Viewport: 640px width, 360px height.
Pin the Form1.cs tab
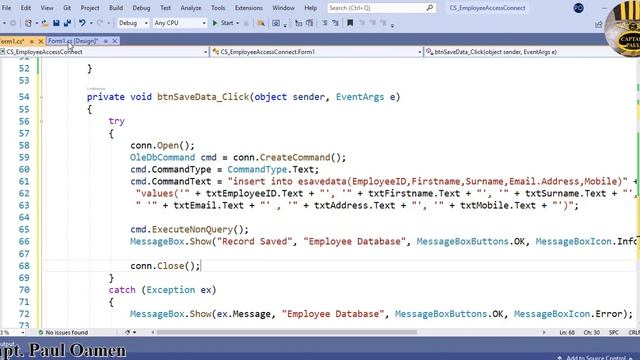(31, 41)
